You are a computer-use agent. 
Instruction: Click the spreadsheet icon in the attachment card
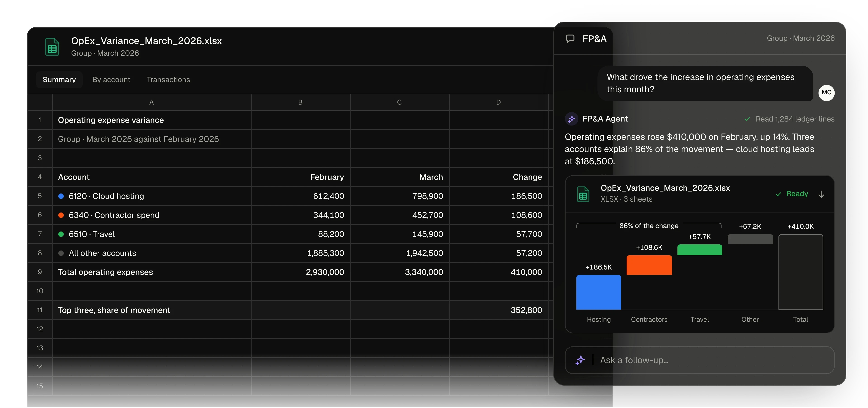[x=583, y=194]
